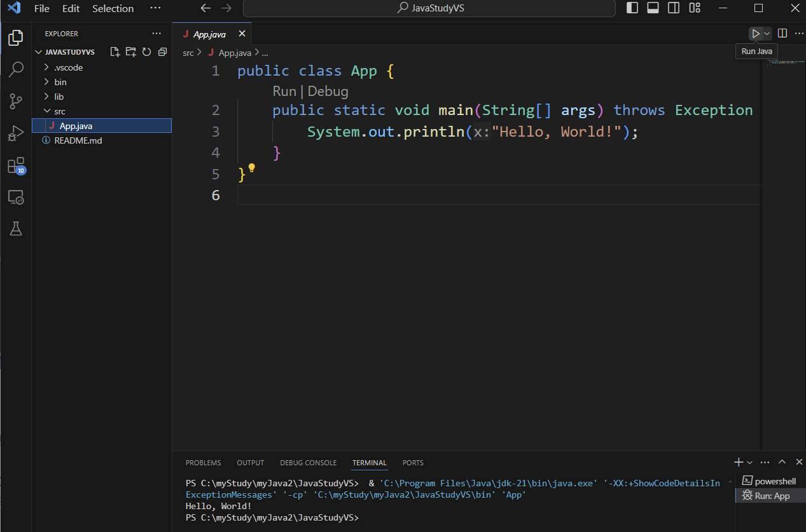This screenshot has width=806, height=532.
Task: Create a new terminal with plus
Action: tap(739, 462)
